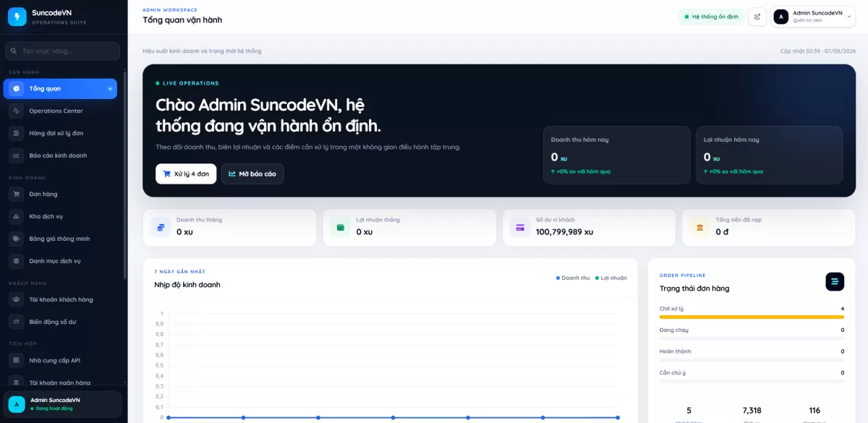Click the Doanh thu tháng stat card
Screen dimensions: 868x423
coord(229,228)
